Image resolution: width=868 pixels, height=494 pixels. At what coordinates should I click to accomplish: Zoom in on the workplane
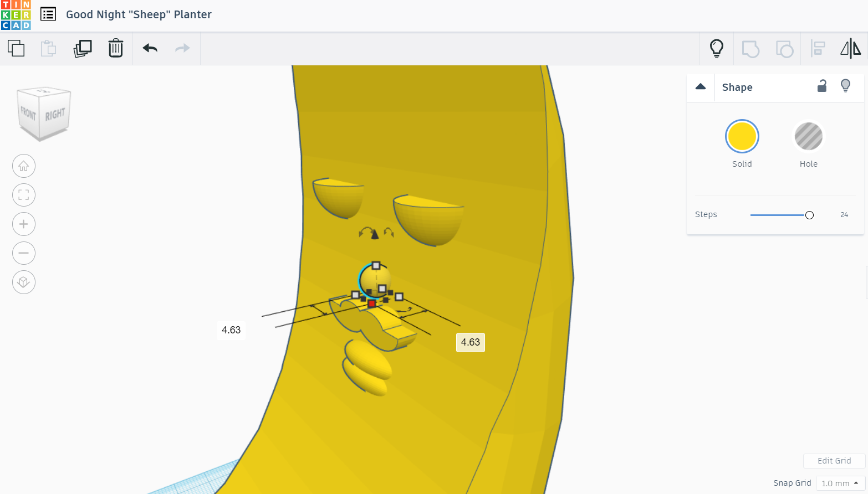click(x=24, y=224)
